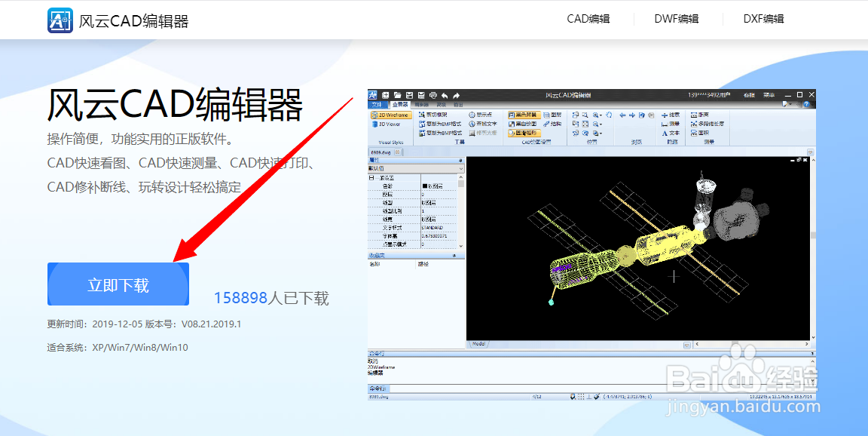Click the canvas horizontal scrollbar
This screenshot has height=436, width=868.
tap(752, 344)
